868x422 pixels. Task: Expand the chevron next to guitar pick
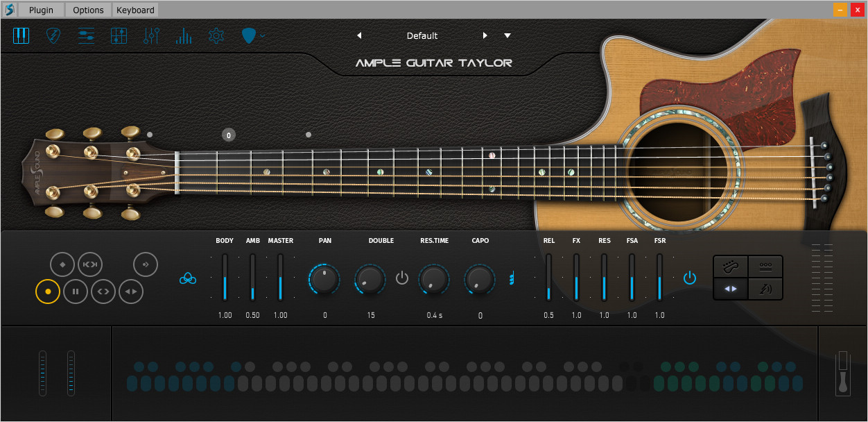click(263, 35)
